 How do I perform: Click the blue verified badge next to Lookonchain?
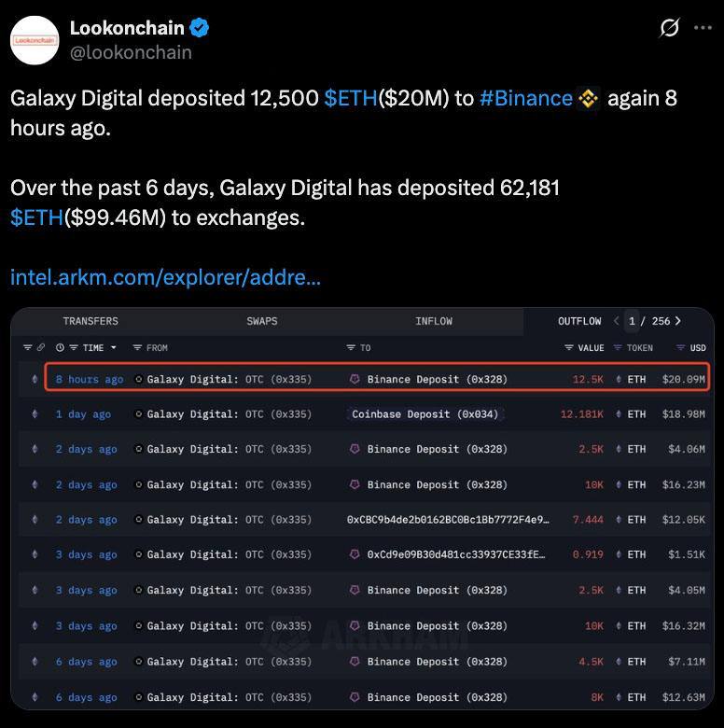[x=200, y=28]
